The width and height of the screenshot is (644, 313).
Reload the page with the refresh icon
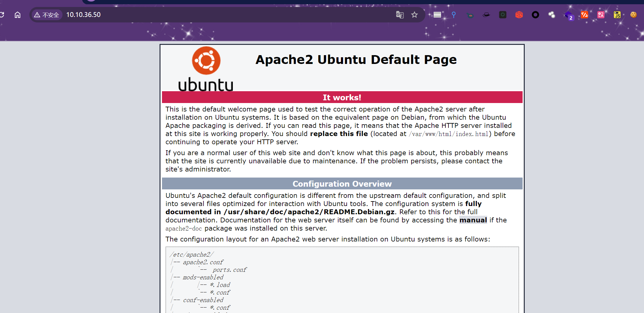pyautogui.click(x=2, y=15)
